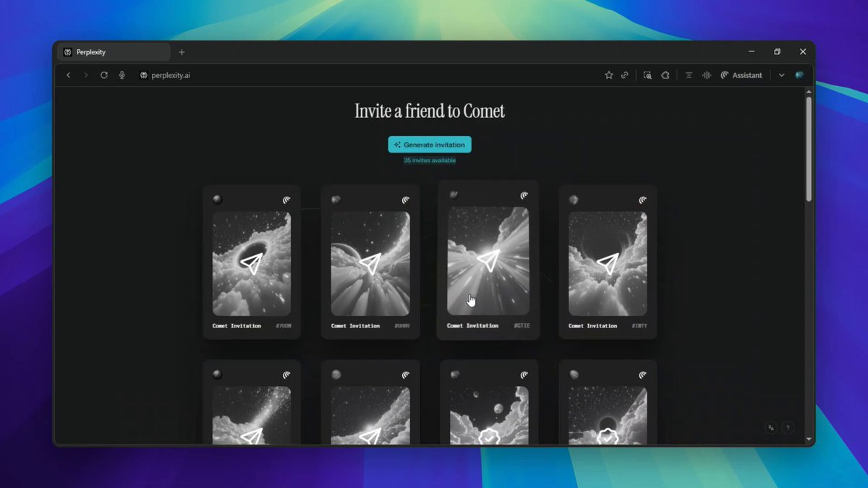The height and width of the screenshot is (488, 868).
Task: Send the first invitation in the second row
Action: [x=252, y=436]
